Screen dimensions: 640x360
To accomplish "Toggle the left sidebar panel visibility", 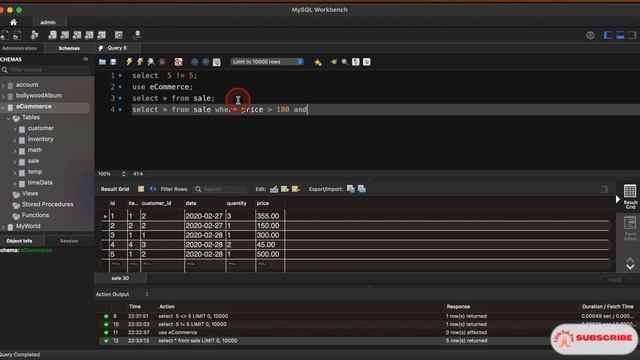I will (608, 36).
